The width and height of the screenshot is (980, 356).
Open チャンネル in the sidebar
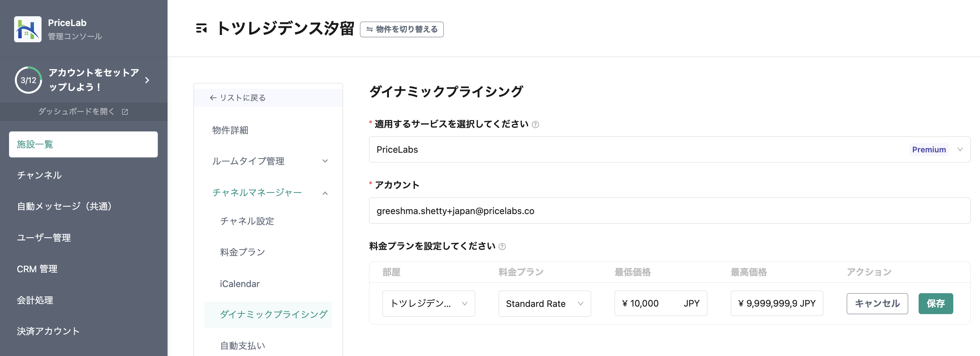39,175
